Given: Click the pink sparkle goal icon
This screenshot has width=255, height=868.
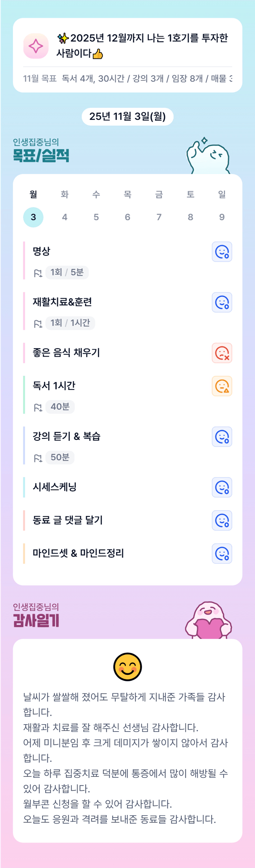Looking at the screenshot, I should [36, 46].
